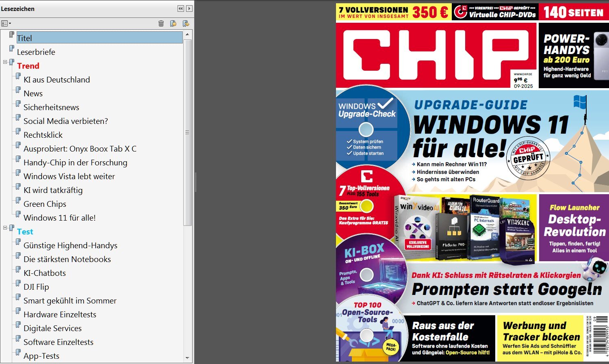
Task: Click the single-arrow button in Lesezeichen header
Action: point(189,9)
